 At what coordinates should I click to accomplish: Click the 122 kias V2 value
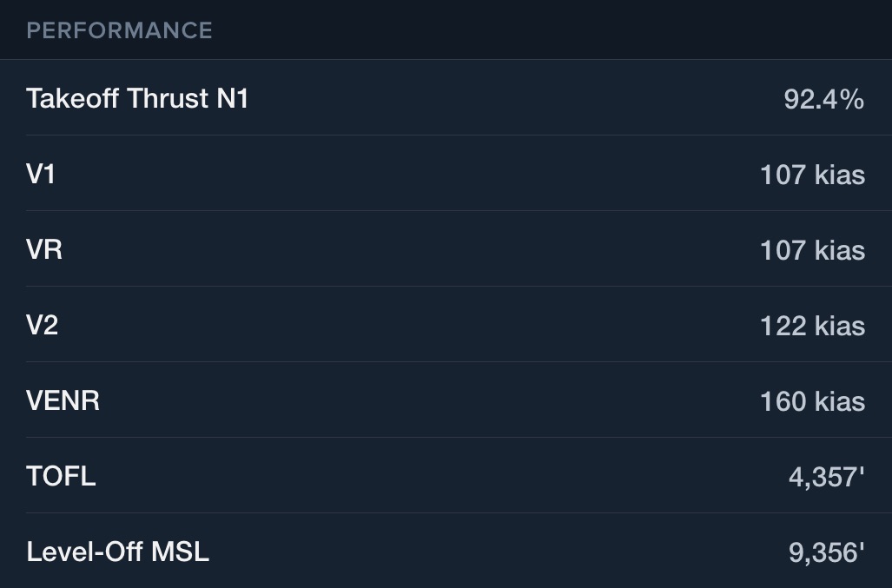click(x=812, y=326)
